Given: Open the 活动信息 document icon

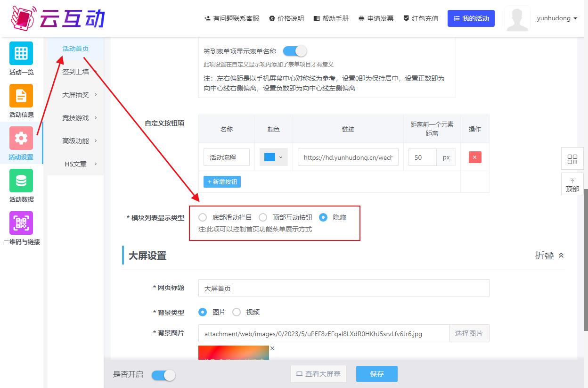Looking at the screenshot, I should [x=21, y=96].
